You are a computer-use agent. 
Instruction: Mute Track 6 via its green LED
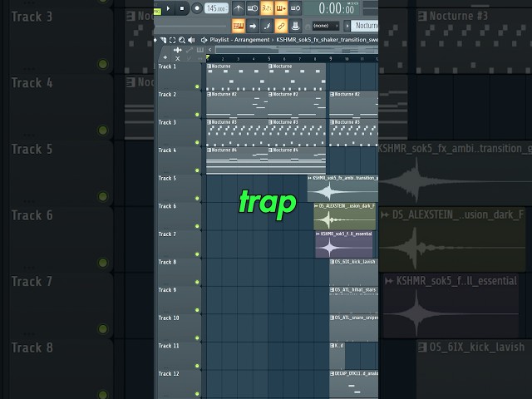pos(197,226)
